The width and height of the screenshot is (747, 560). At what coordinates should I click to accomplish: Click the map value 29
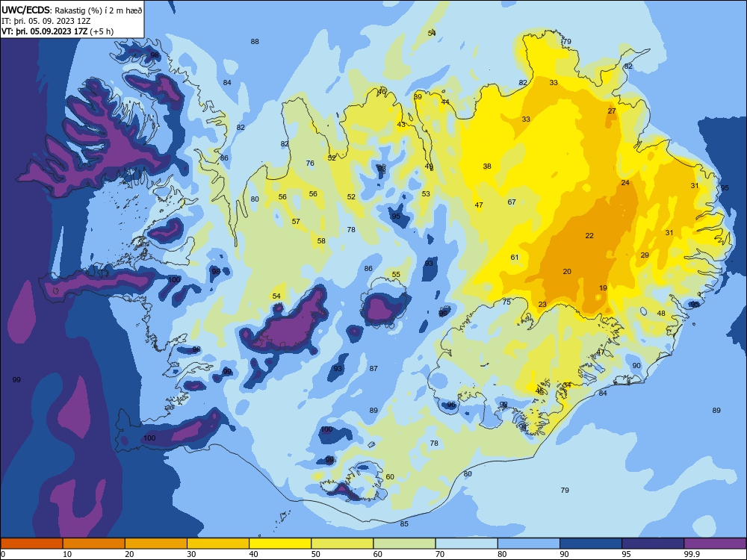point(645,255)
